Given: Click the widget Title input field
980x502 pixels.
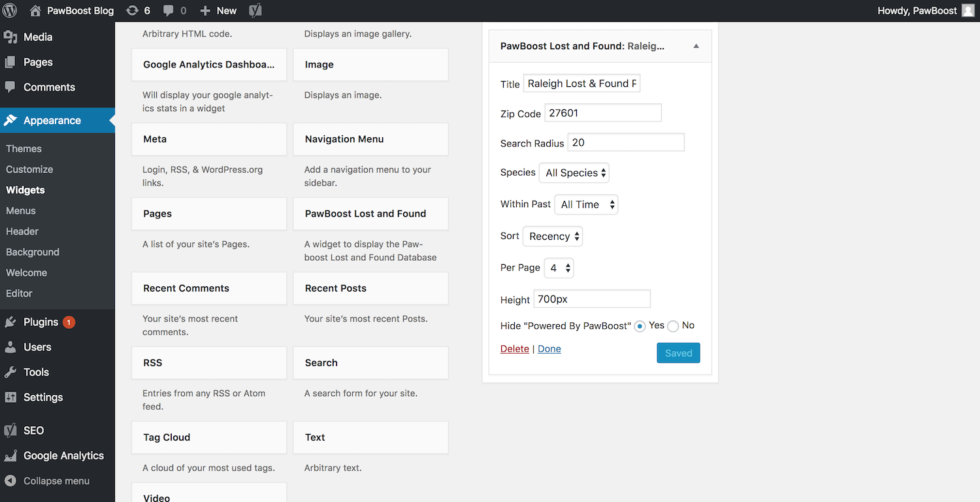Looking at the screenshot, I should pos(581,83).
